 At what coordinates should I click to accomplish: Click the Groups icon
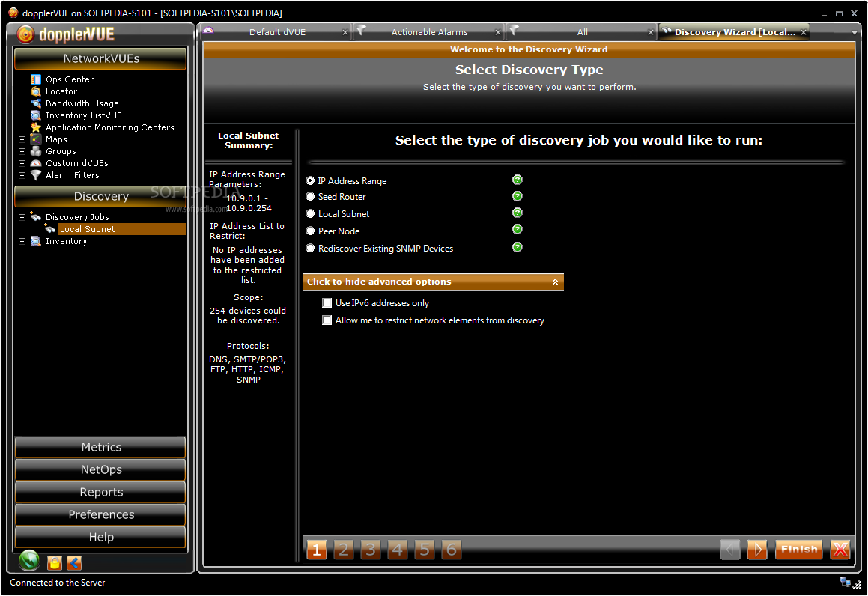36,151
